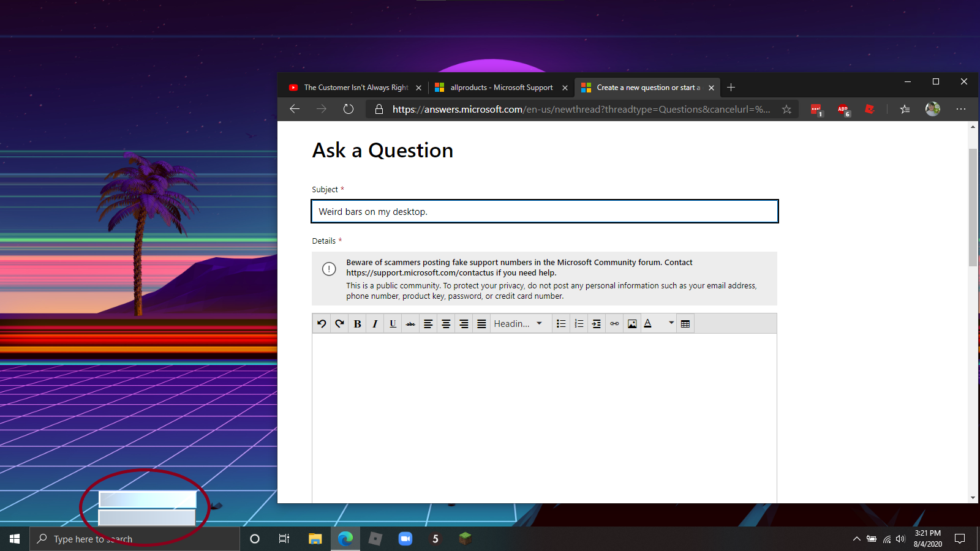The width and height of the screenshot is (980, 551).
Task: Increase paragraph indent
Action: click(x=597, y=324)
